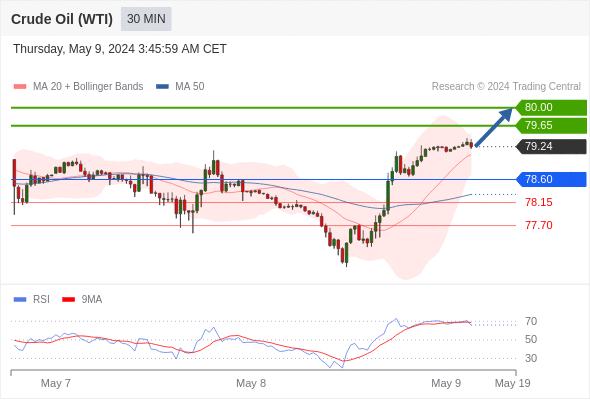Click the Crude Oil (WTI) title
This screenshot has width=590, height=400.
62,19
